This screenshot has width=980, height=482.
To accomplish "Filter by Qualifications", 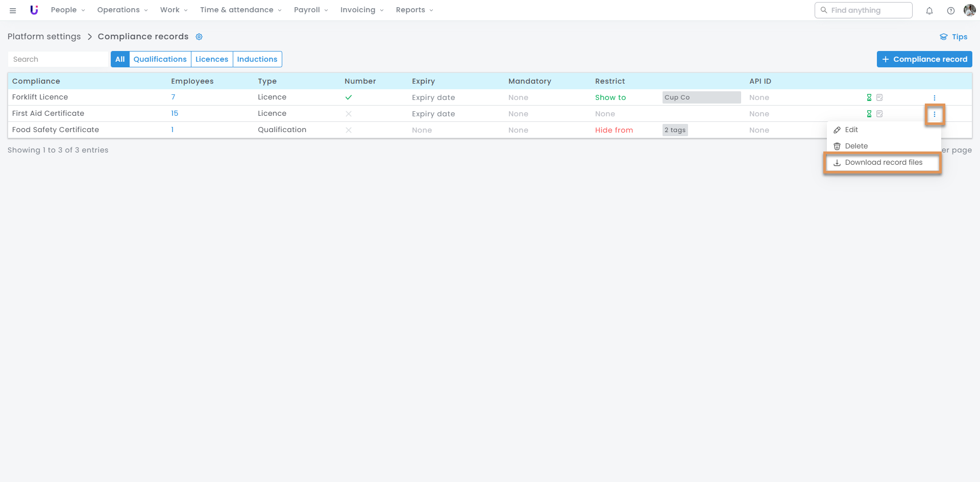I will (x=160, y=59).
